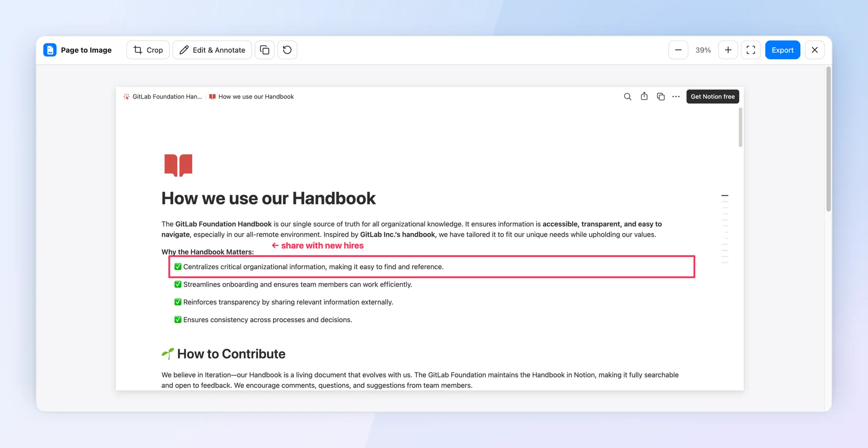Click the Ensures consistency bullet text
Screen dimensions: 868x448
click(x=267, y=320)
